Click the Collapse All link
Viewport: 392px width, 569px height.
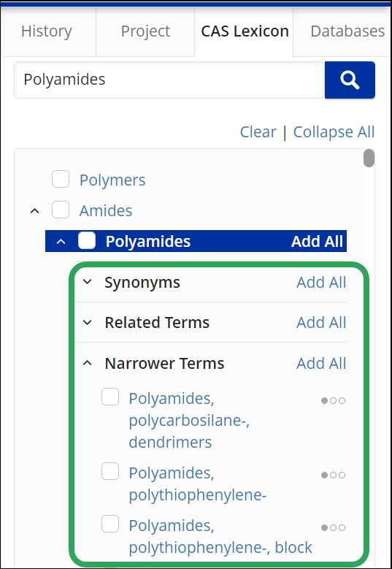click(334, 131)
